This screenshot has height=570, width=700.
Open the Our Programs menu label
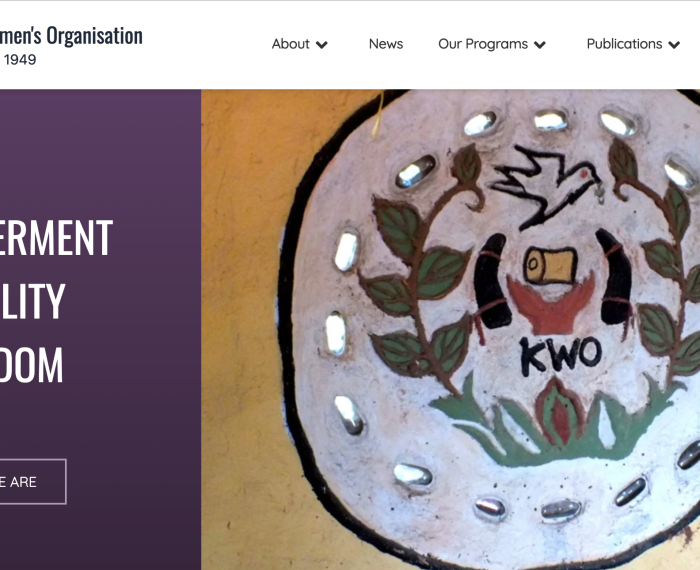tap(483, 44)
